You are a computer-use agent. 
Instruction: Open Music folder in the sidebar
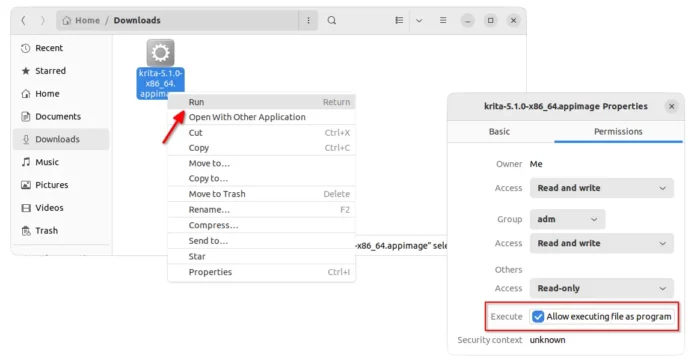61,162
